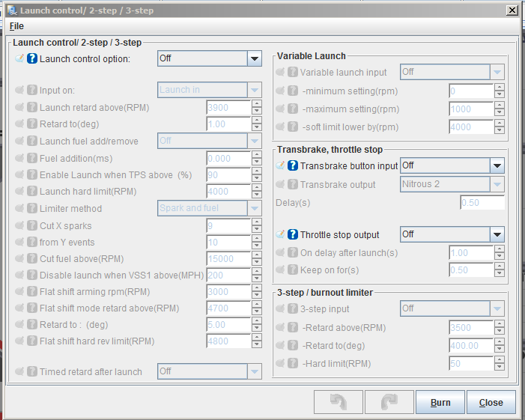Click Fuel addition(ms) value field

[228, 158]
